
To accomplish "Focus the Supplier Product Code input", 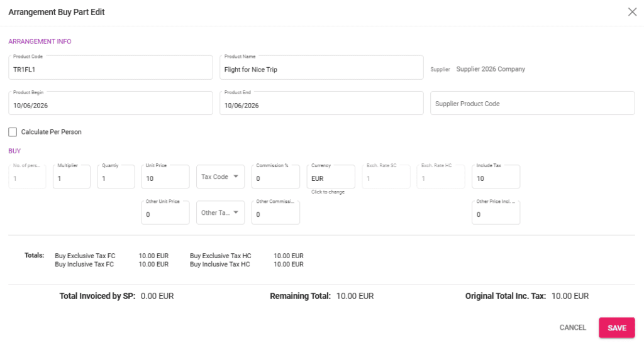I will (x=532, y=104).
